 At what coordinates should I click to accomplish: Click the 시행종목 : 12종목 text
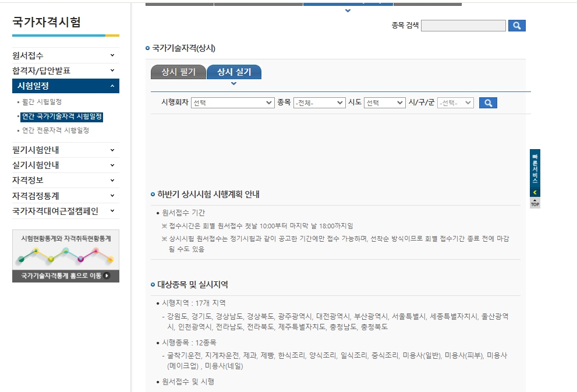coord(189,342)
